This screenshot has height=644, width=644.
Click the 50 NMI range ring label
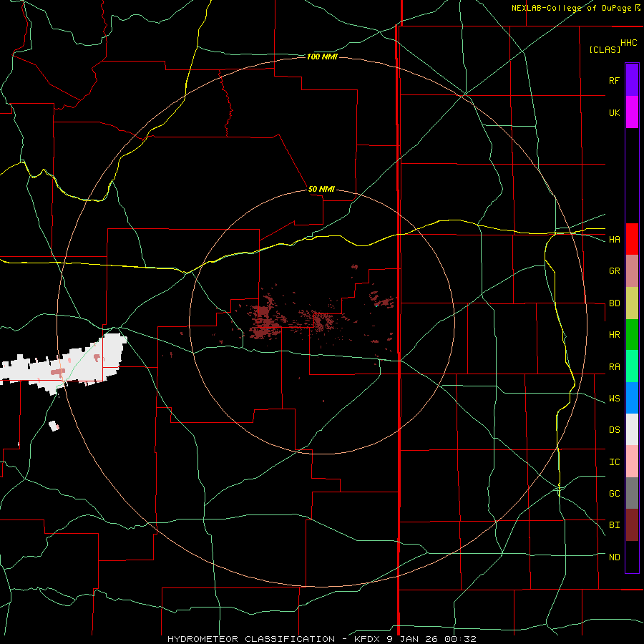point(321,189)
